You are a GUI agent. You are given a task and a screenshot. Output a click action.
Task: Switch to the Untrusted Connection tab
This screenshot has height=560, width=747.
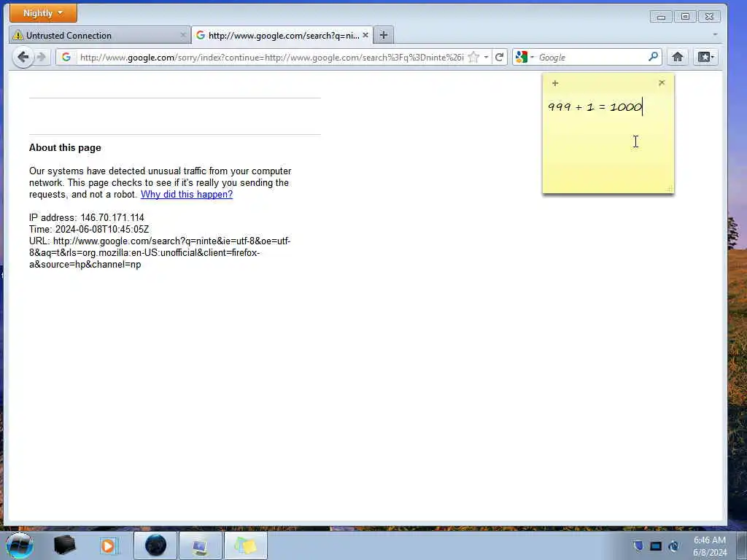pos(99,35)
